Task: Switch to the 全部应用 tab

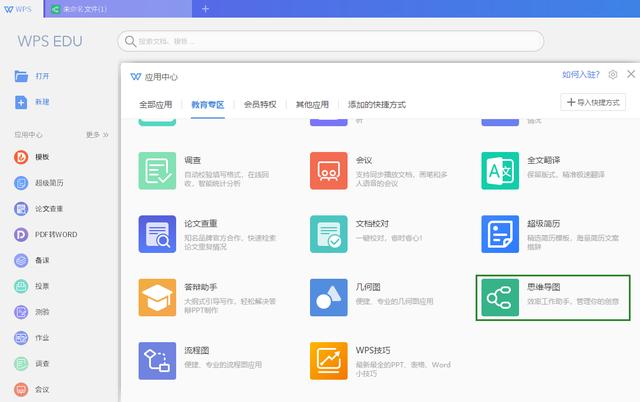Action: [x=156, y=105]
